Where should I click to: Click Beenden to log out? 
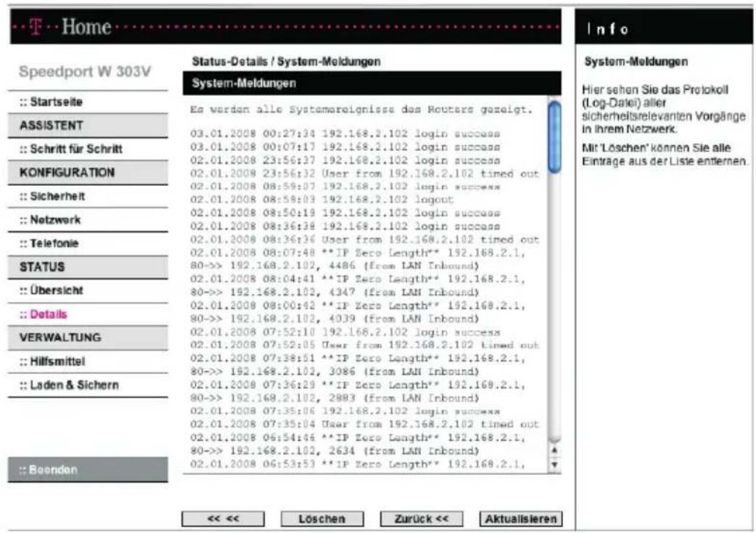point(88,470)
